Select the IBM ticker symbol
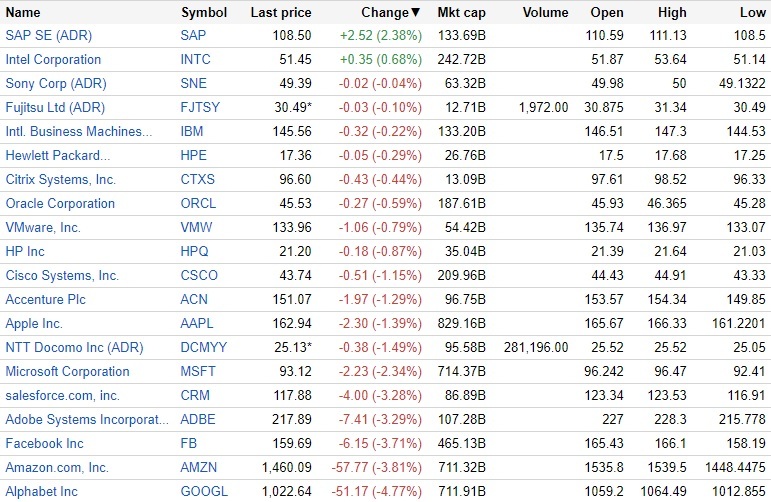Viewport: 771px width, 502px height. (192, 132)
